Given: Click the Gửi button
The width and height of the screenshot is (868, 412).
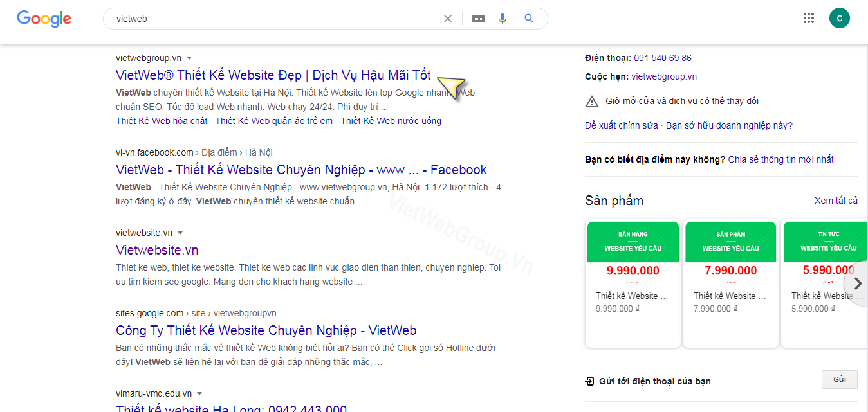Looking at the screenshot, I should coord(839,380).
